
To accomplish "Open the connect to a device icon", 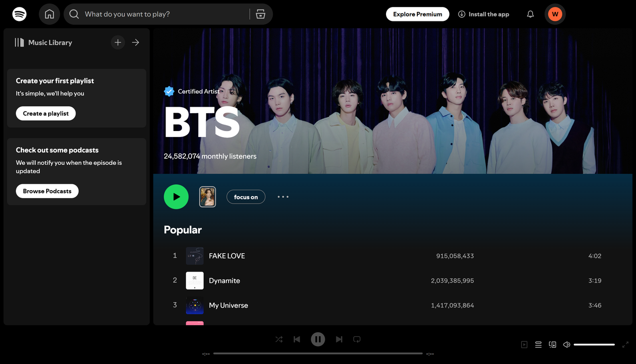I will (x=553, y=345).
